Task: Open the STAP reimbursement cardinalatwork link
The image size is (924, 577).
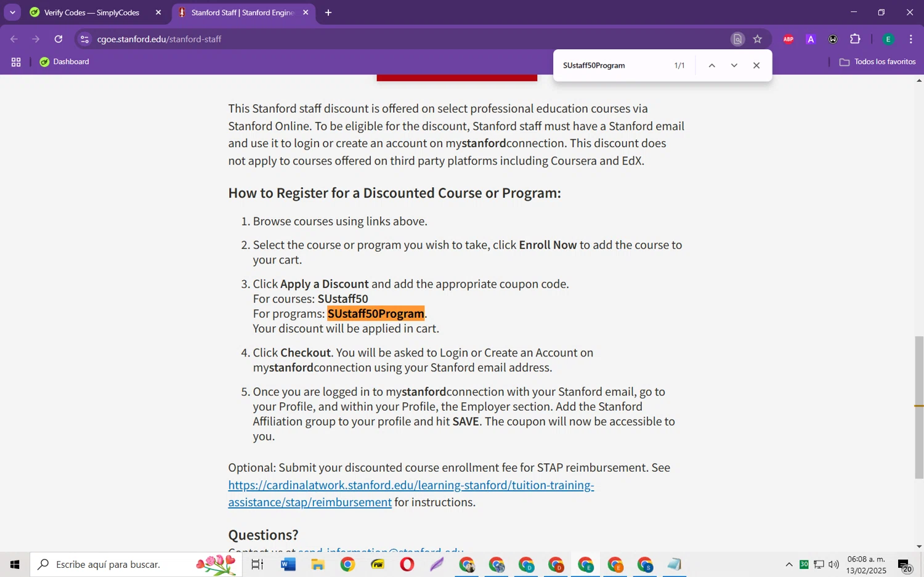Action: pyautogui.click(x=411, y=493)
